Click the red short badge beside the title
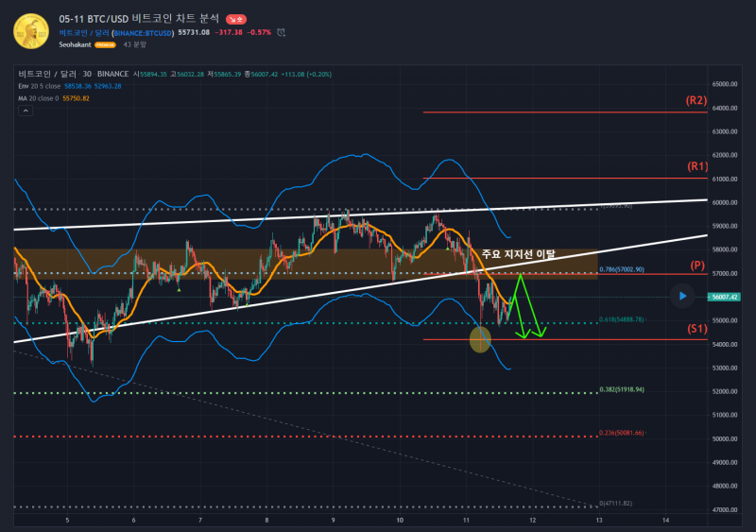Image resolution: width=756 pixels, height=532 pixels. [x=238, y=19]
